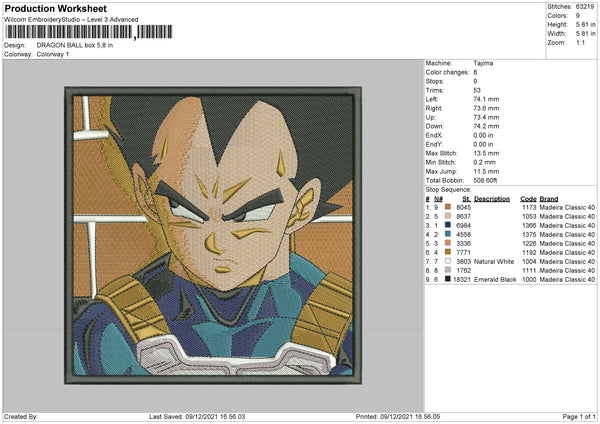Click 'Emerald Black' description text

tap(495, 279)
